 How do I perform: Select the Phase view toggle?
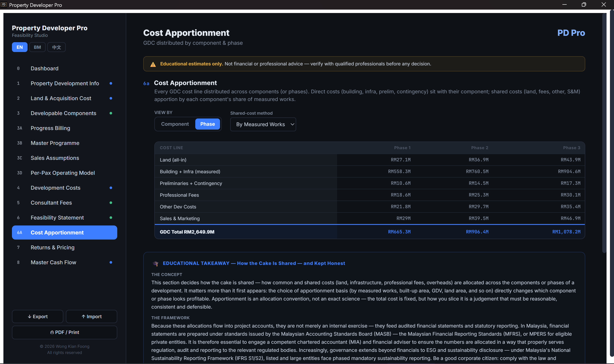pyautogui.click(x=207, y=124)
